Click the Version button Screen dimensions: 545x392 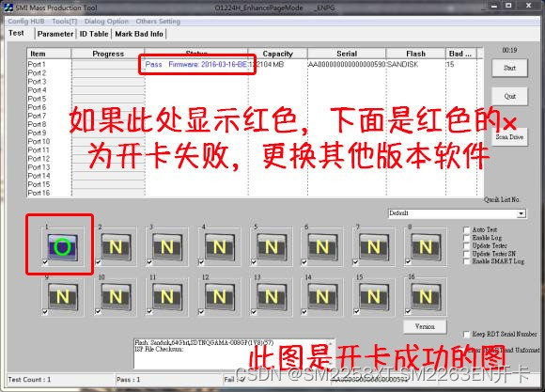coord(425,326)
